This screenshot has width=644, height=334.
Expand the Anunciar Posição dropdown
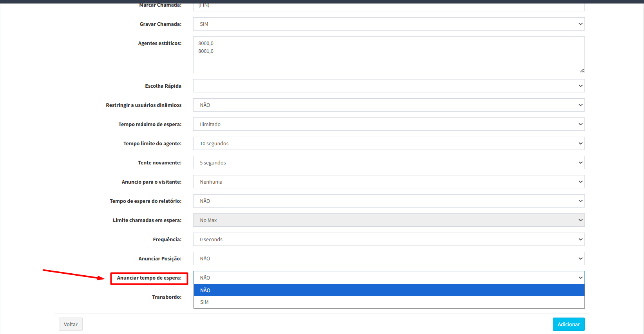pos(388,258)
